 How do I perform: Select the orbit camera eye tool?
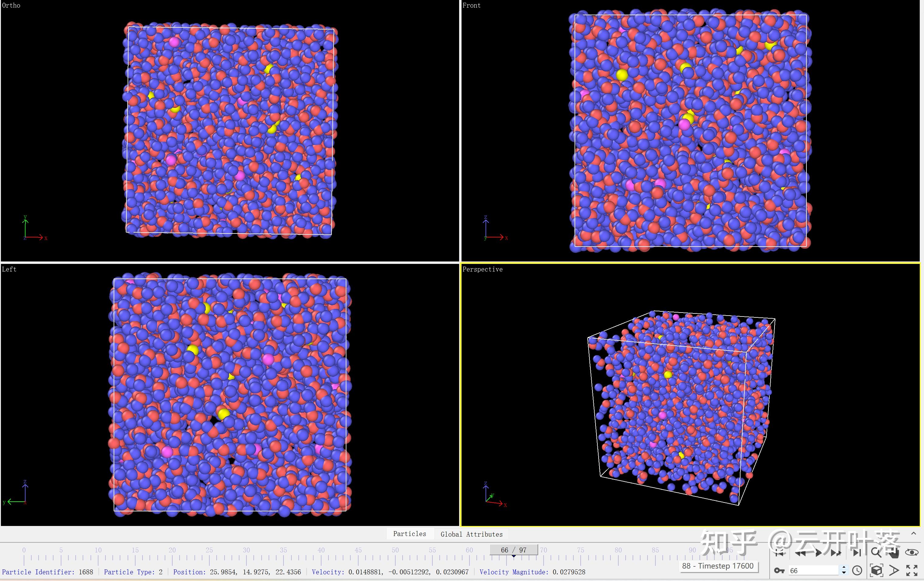point(912,553)
